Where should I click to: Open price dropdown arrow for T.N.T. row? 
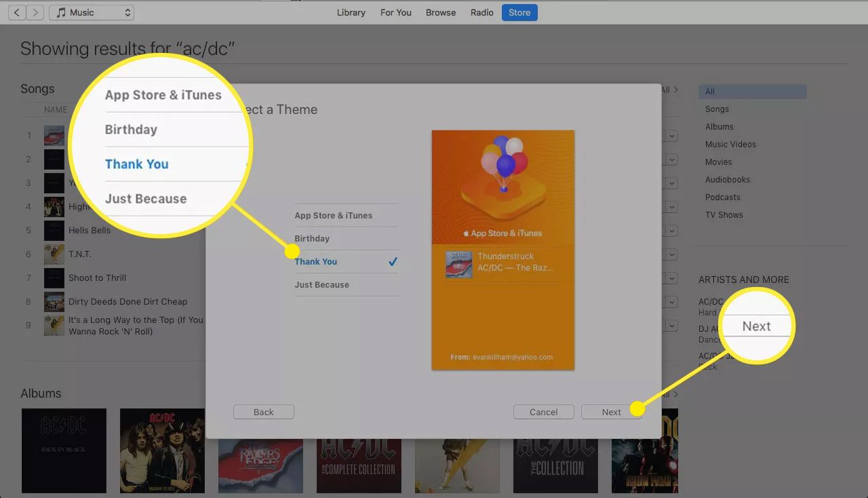point(672,254)
